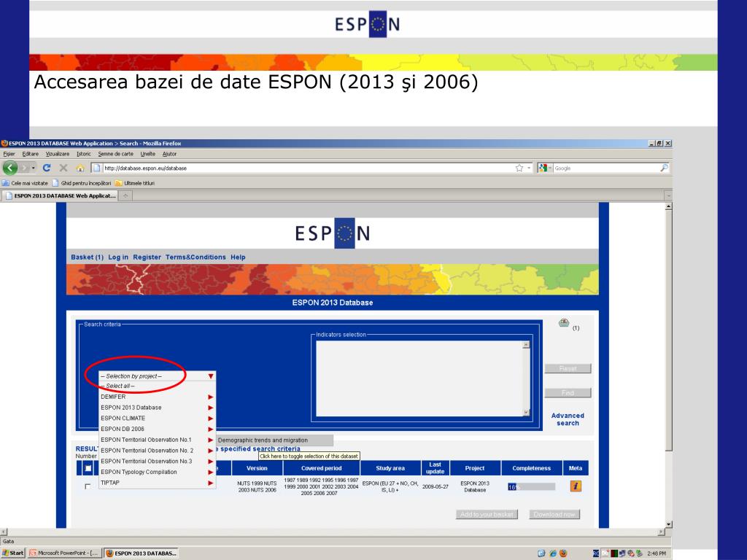Screen dimensions: 747x560
Task: Expand ESPON Typology Compilation entry
Action: click(158, 472)
